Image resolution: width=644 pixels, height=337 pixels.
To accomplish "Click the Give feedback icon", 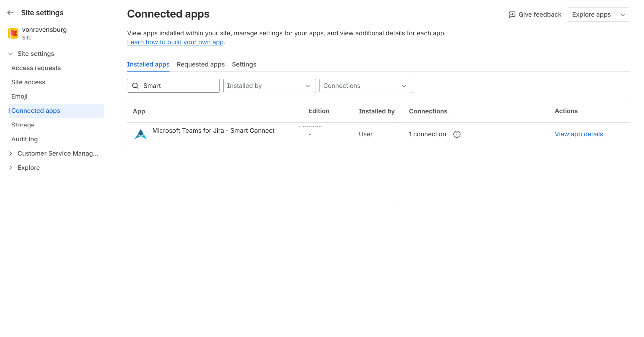I will coord(512,15).
